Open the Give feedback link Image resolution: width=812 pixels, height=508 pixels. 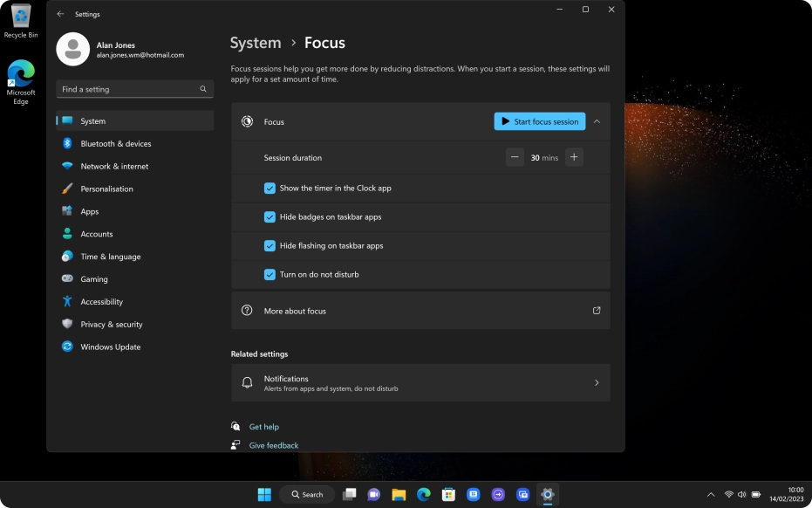[273, 445]
